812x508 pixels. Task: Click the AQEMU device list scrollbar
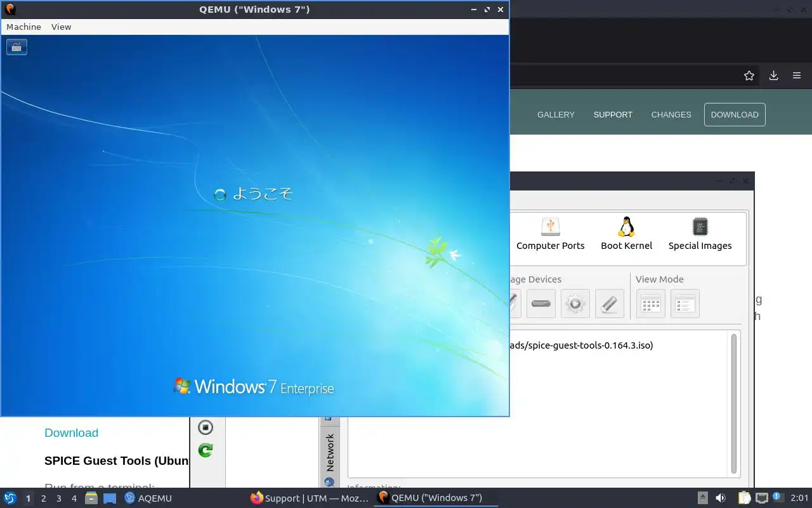point(734,403)
